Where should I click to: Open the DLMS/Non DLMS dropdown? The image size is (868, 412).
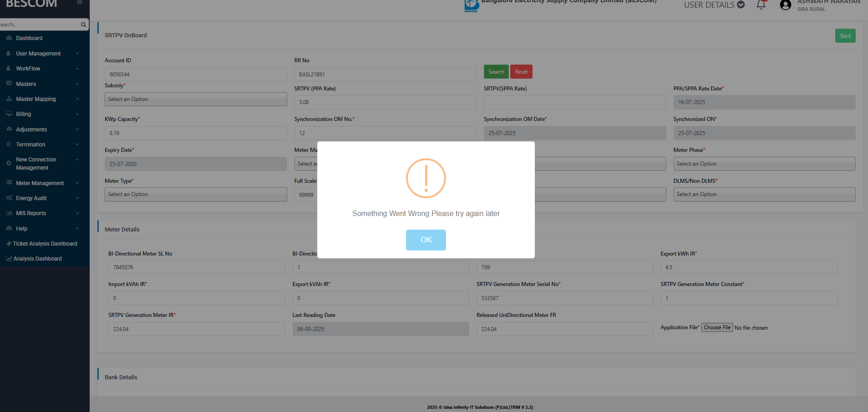(764, 194)
